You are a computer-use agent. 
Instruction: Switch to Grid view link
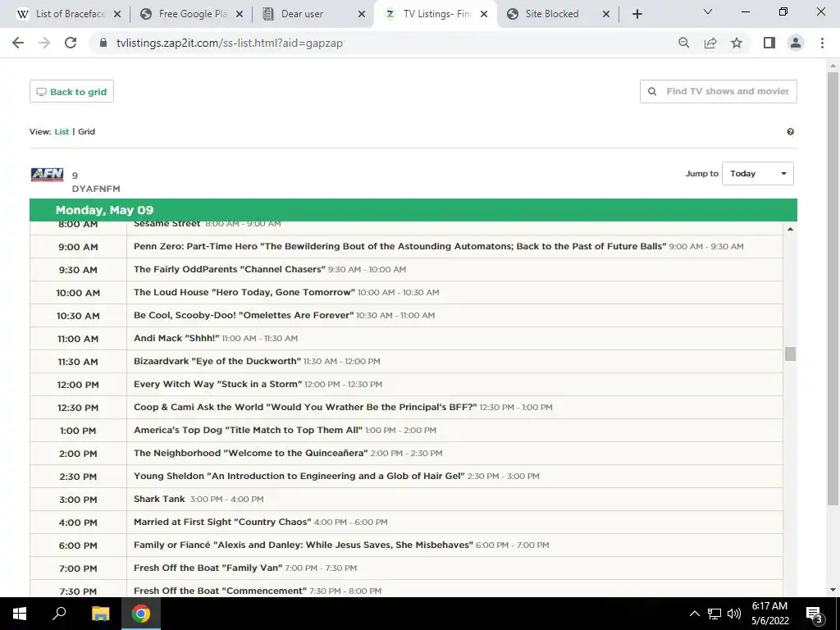86,132
